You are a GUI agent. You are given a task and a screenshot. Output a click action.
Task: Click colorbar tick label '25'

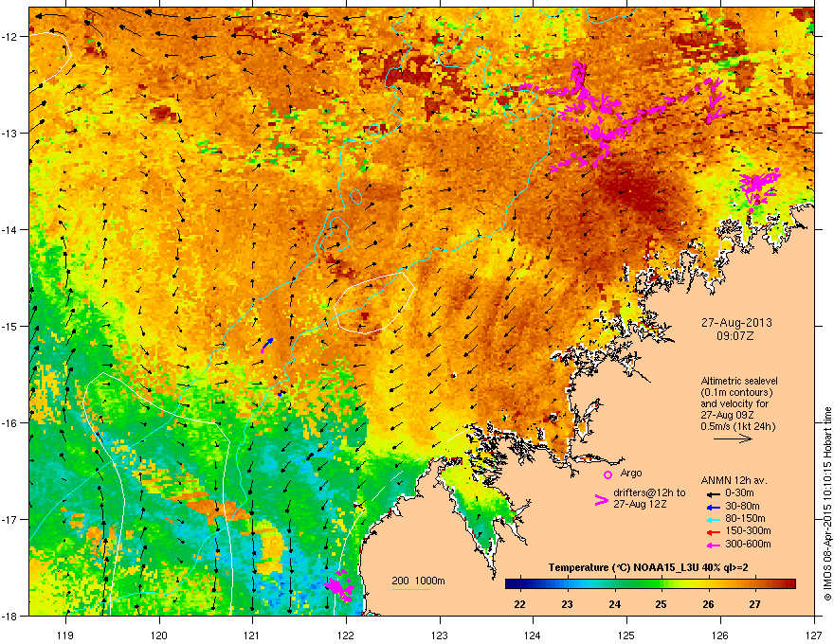[x=662, y=604]
